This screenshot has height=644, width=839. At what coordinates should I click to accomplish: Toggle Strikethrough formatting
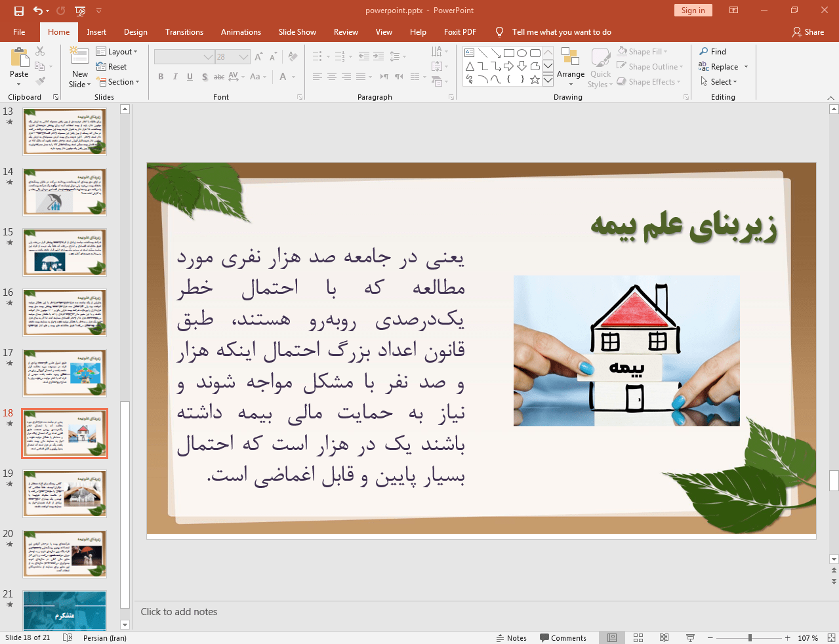[219, 77]
